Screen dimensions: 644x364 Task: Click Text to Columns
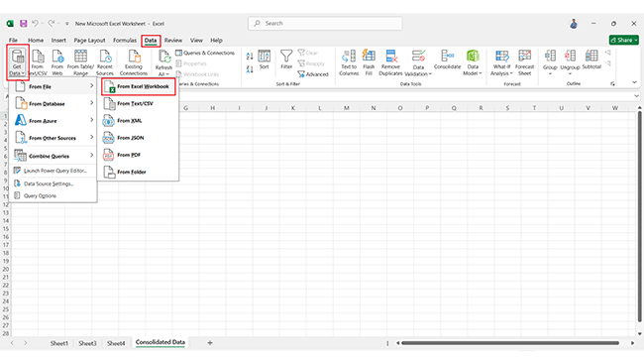[x=349, y=62]
